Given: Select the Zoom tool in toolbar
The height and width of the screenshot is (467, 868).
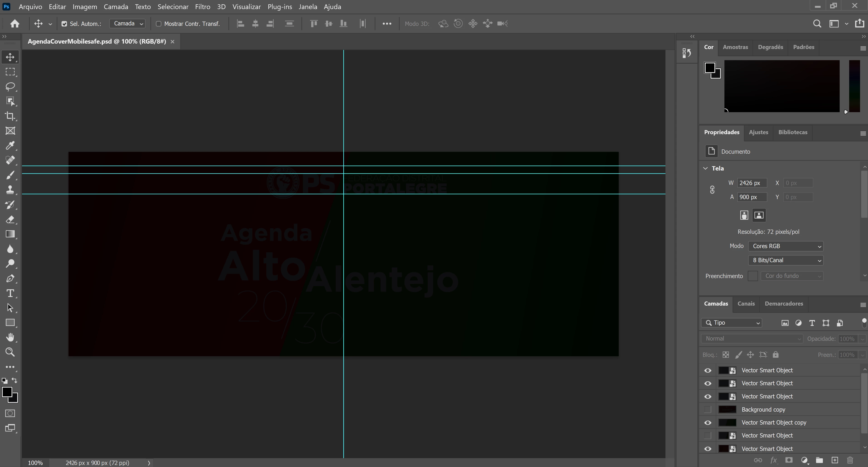Looking at the screenshot, I should (10, 352).
